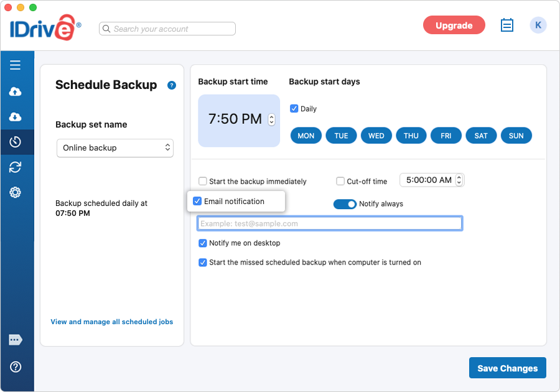Viewport: 560px width, 392px height.
Task: Open View and manage all scheduled jobs
Action: click(x=112, y=322)
